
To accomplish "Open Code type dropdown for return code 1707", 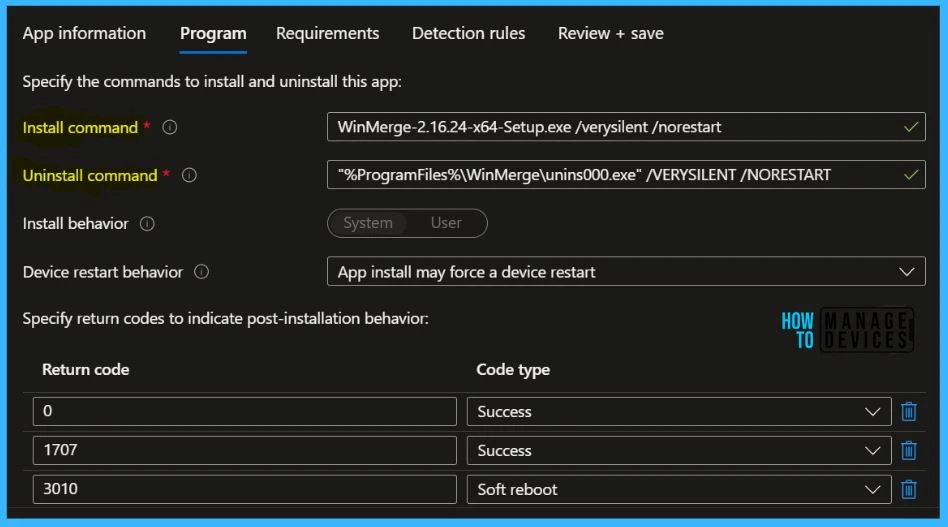I will click(x=679, y=450).
